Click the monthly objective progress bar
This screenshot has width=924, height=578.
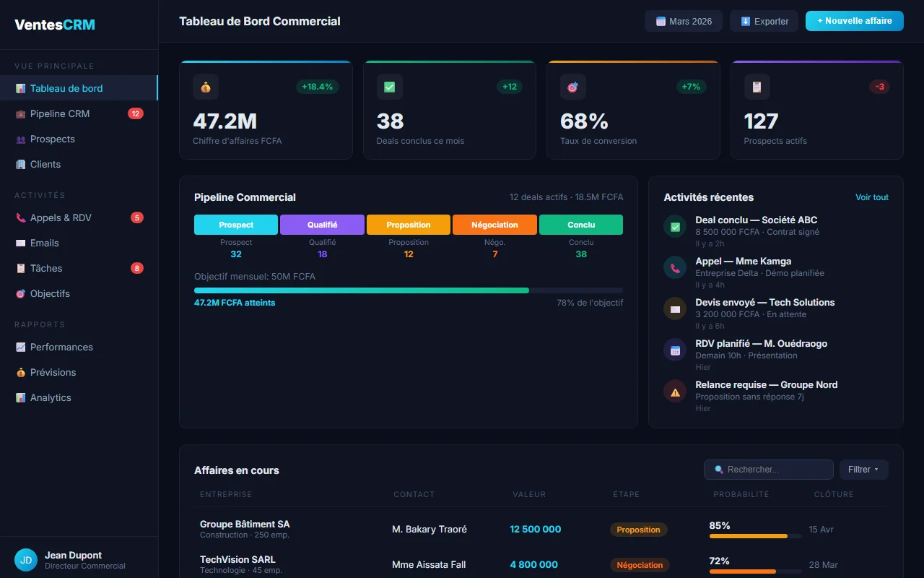click(x=409, y=290)
